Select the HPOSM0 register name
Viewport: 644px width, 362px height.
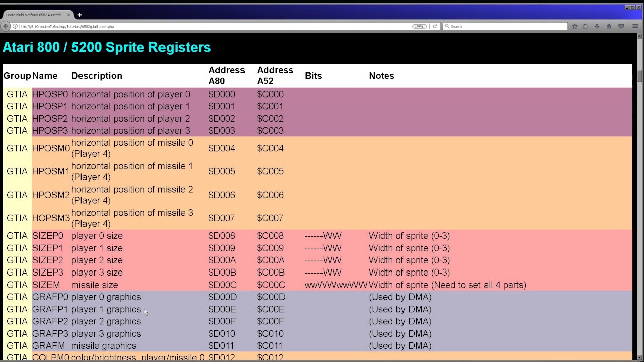[51, 148]
